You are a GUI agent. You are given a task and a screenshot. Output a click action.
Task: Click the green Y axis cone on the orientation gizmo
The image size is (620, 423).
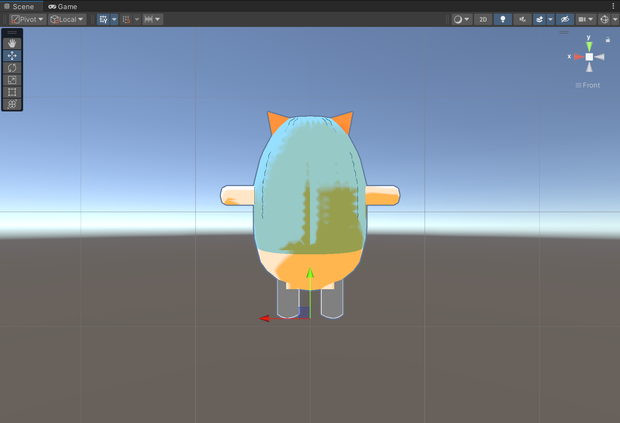[589, 47]
